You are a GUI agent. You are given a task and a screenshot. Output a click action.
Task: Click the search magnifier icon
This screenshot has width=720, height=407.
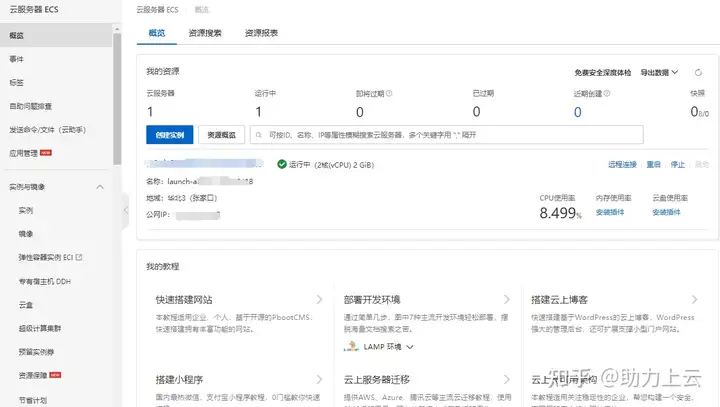point(259,135)
